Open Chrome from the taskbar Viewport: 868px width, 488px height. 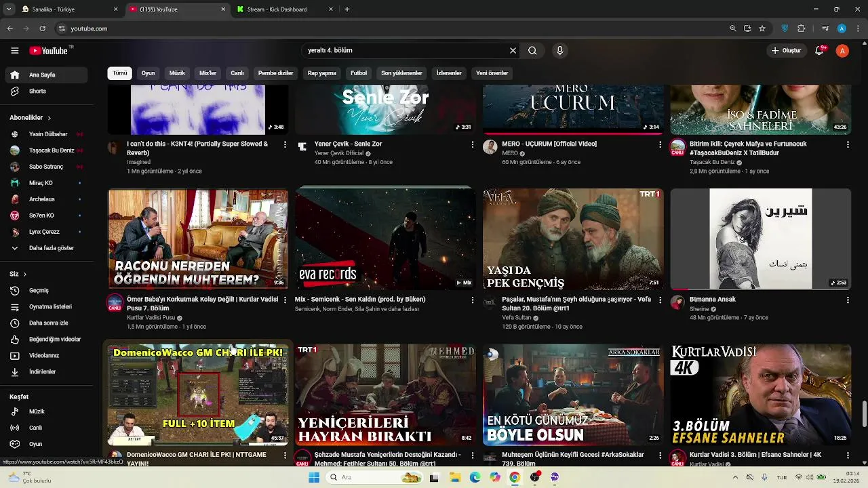(515, 477)
